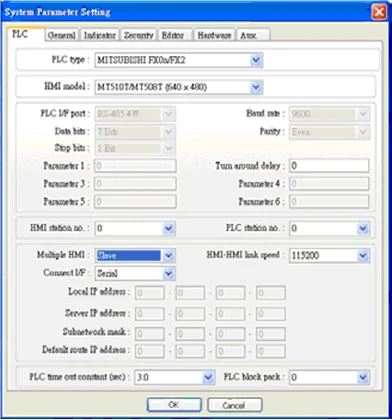
Task: Click first Default route IP address octet
Action: tap(150, 351)
